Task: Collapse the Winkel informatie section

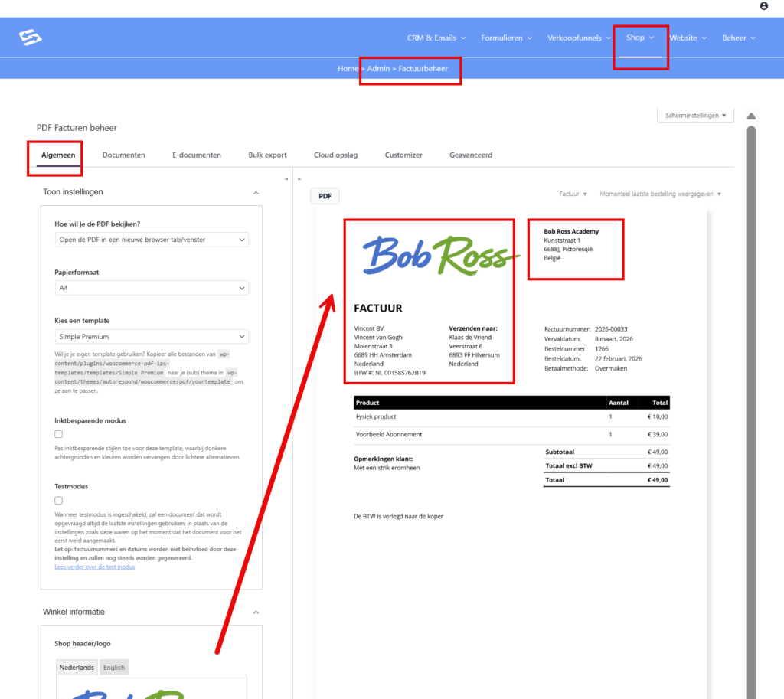Action: [x=256, y=612]
